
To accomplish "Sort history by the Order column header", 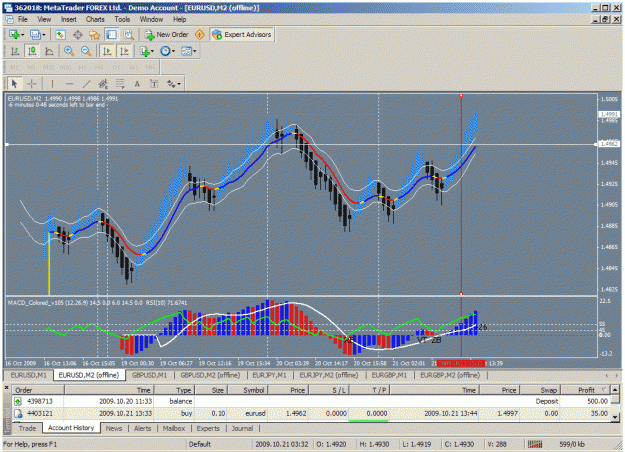I will coord(38,390).
